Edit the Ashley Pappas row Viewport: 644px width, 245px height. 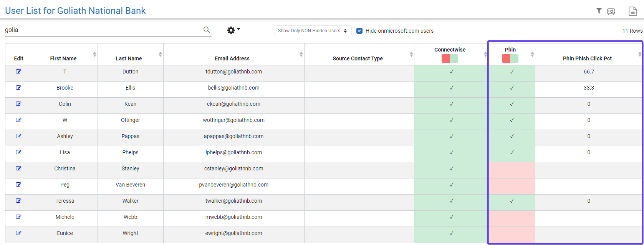coord(18,136)
